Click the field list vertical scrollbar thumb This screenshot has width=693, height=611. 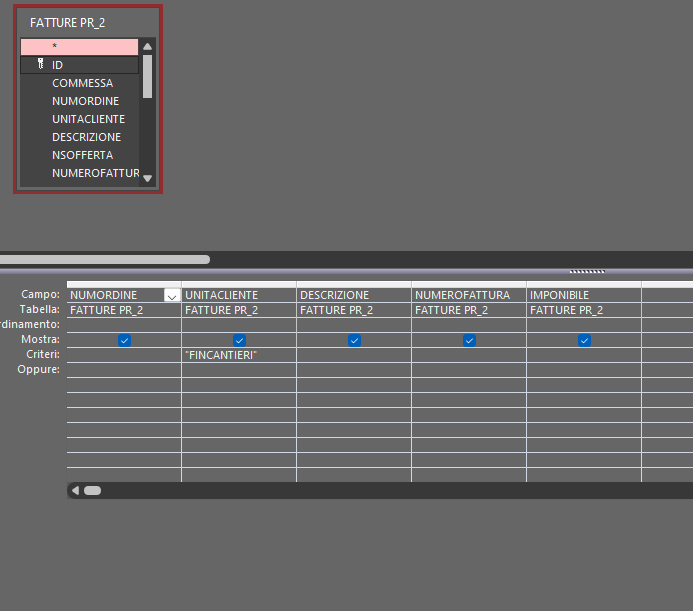148,76
